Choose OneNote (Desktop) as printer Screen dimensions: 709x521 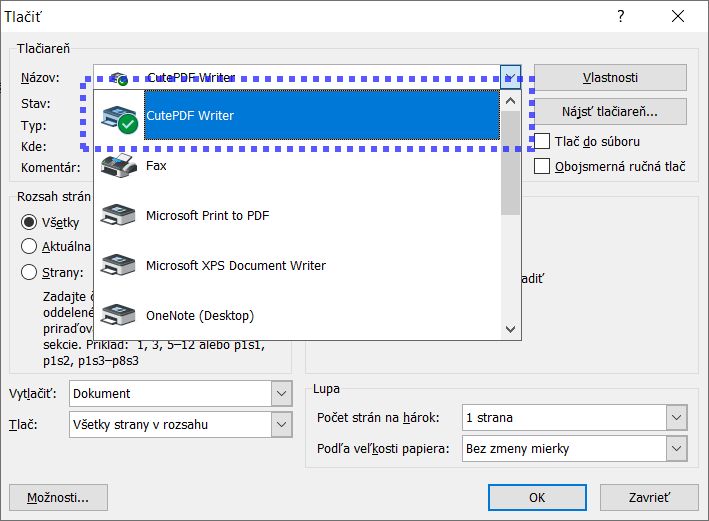(x=297, y=315)
